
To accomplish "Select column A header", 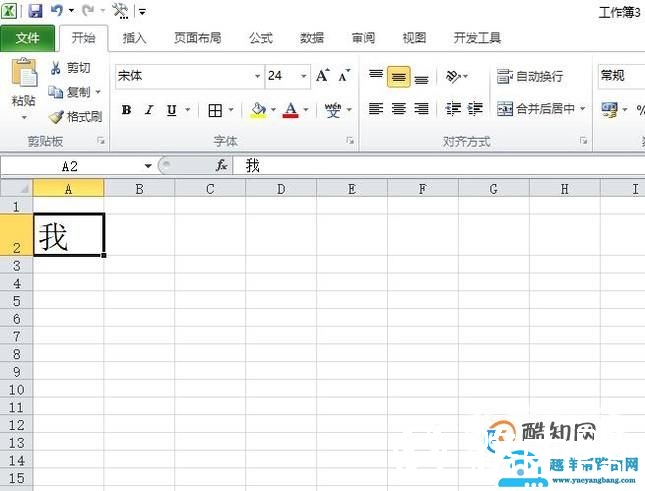I will 68,189.
